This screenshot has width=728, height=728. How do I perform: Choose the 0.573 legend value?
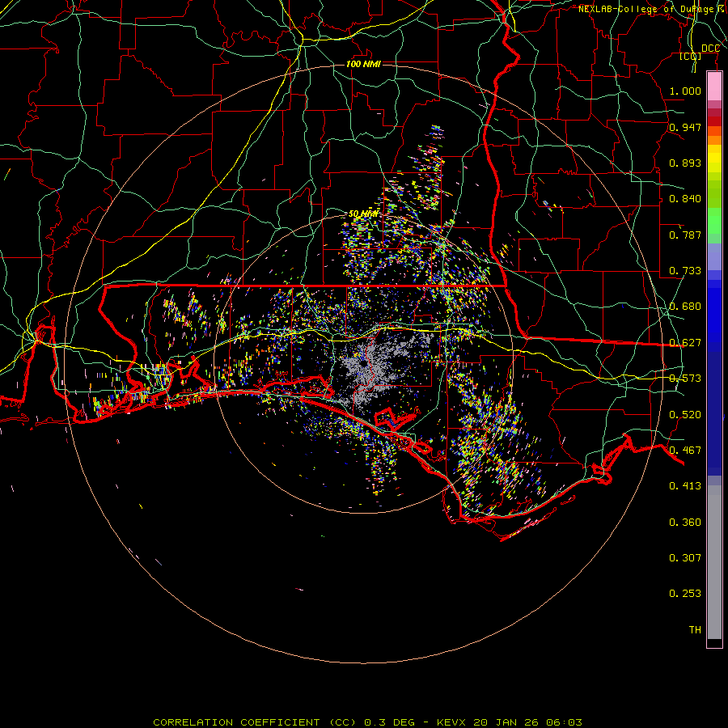coord(685,379)
